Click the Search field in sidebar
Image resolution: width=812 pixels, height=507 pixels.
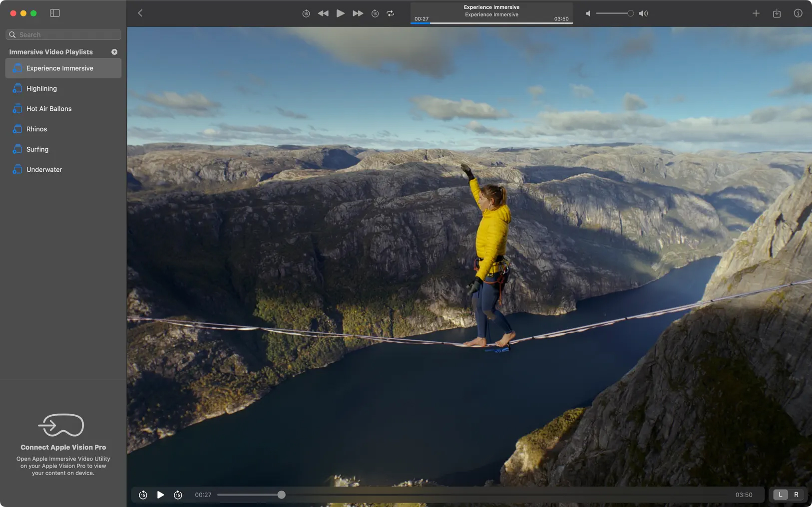click(x=63, y=35)
